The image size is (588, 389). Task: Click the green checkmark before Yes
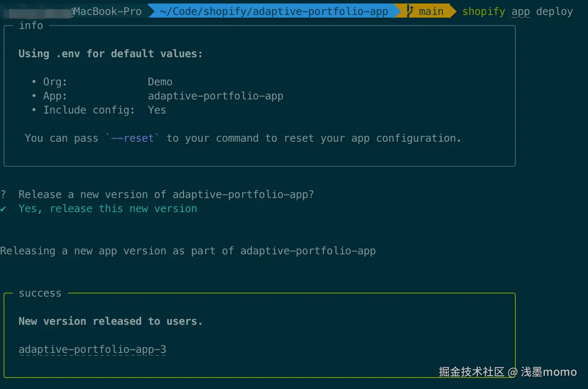[4, 209]
